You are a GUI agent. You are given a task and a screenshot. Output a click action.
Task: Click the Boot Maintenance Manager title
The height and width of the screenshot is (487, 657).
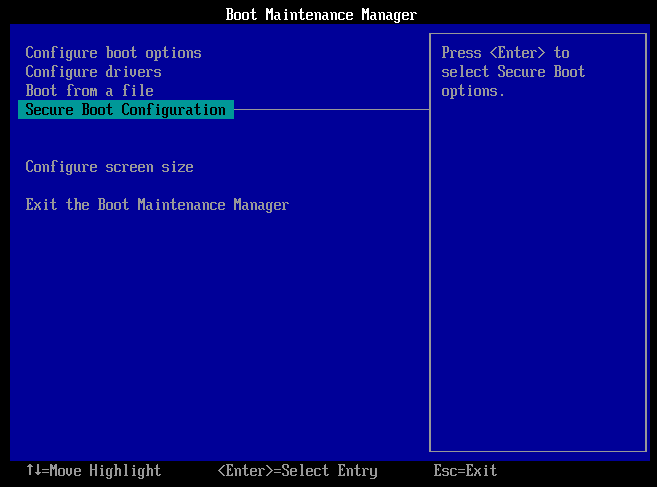pyautogui.click(x=321, y=14)
